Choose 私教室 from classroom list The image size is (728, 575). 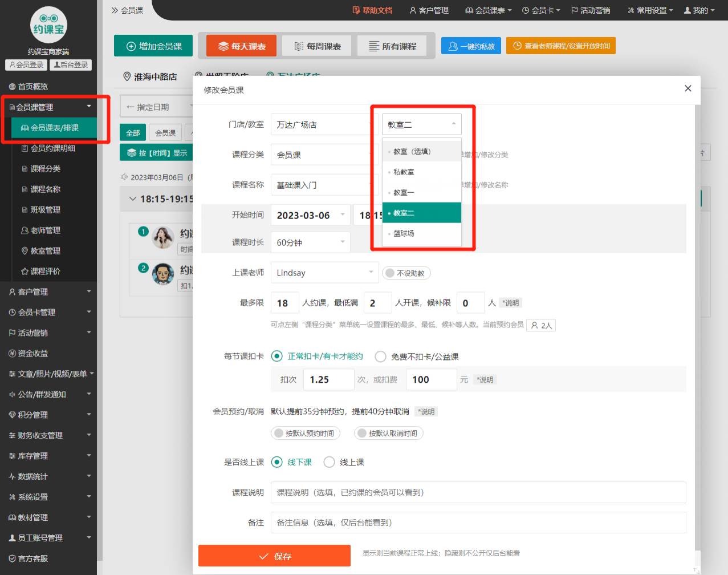click(422, 172)
